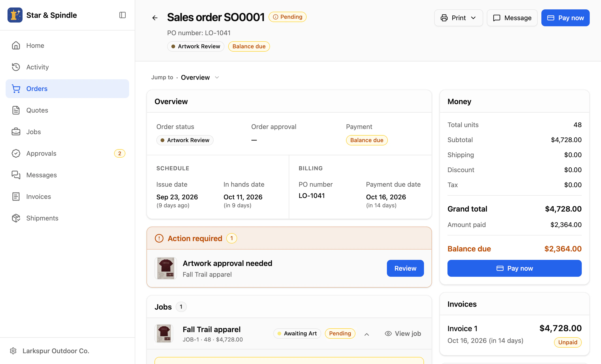Click the Shipments package icon
The image size is (601, 364).
pos(16,218)
